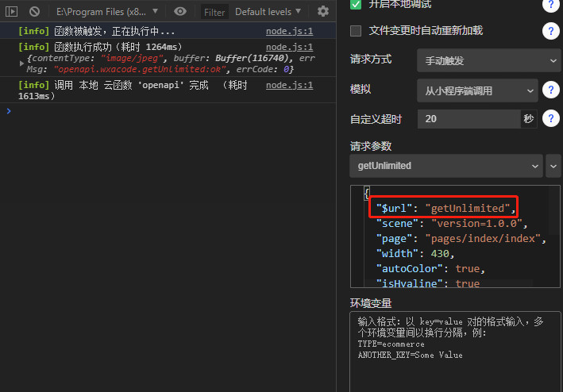Open the execution context dropdown E:\Program Files
The width and height of the screenshot is (563, 392).
(x=107, y=12)
